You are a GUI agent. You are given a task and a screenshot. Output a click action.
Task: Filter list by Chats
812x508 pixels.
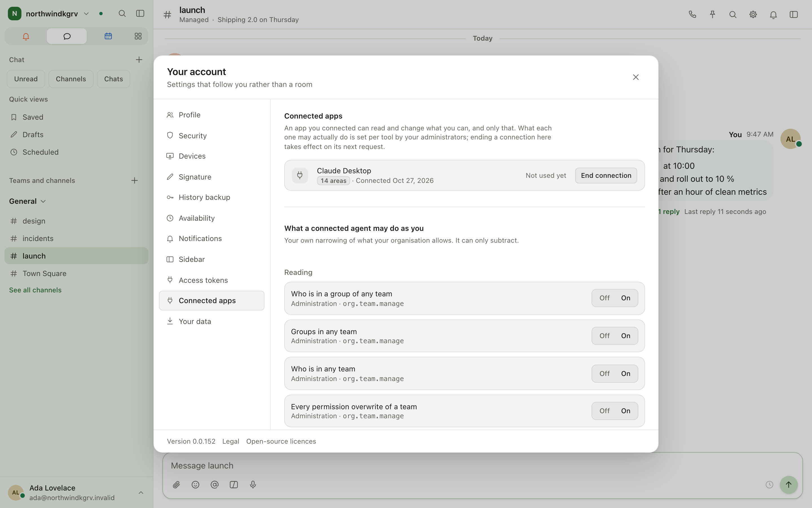coord(113,79)
